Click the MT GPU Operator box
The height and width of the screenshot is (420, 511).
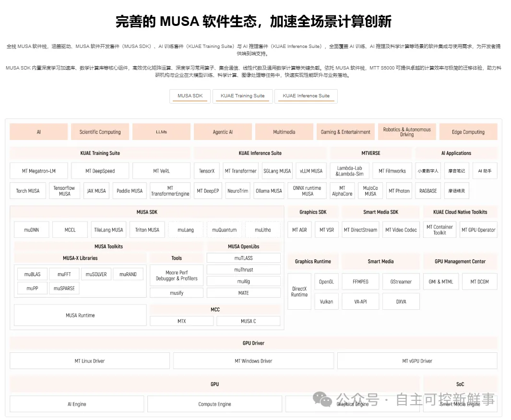(x=478, y=230)
